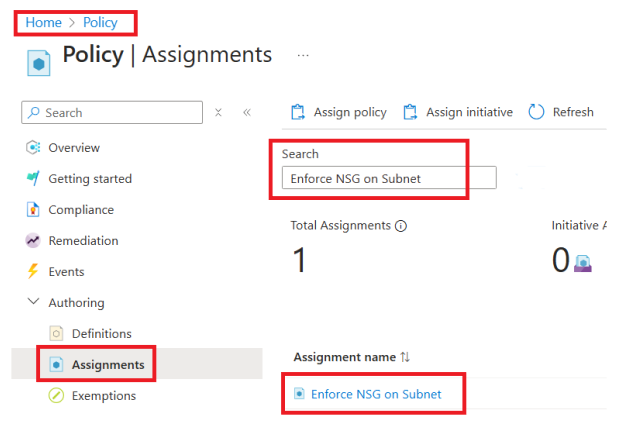The height and width of the screenshot is (423, 617).
Task: Click the Exemptions icon under Authoring
Action: [x=56, y=396]
